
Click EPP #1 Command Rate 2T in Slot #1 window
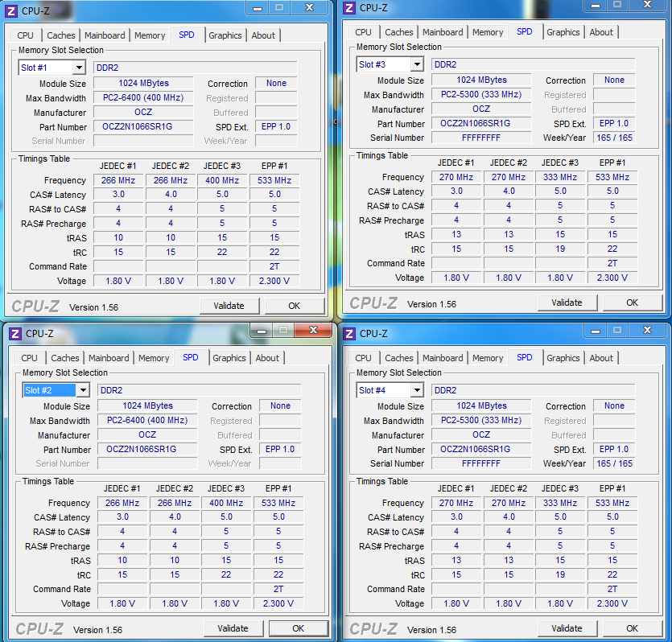pyautogui.click(x=274, y=266)
